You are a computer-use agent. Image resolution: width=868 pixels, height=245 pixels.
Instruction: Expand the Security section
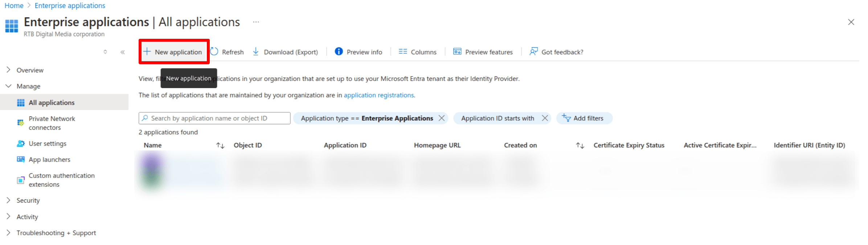click(8, 200)
